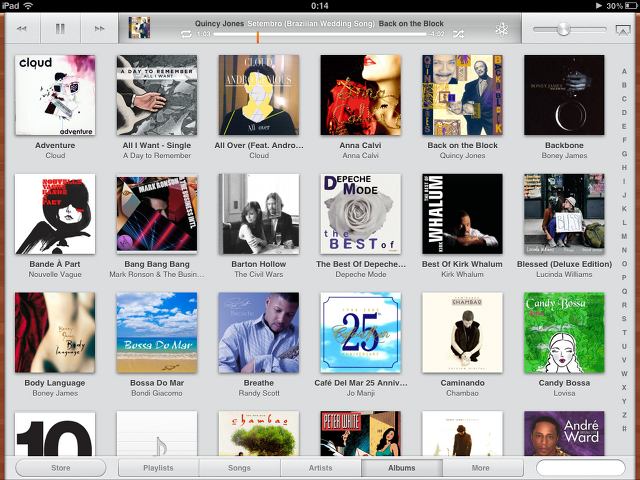Open Breathe album by Randy Scott

click(259, 332)
